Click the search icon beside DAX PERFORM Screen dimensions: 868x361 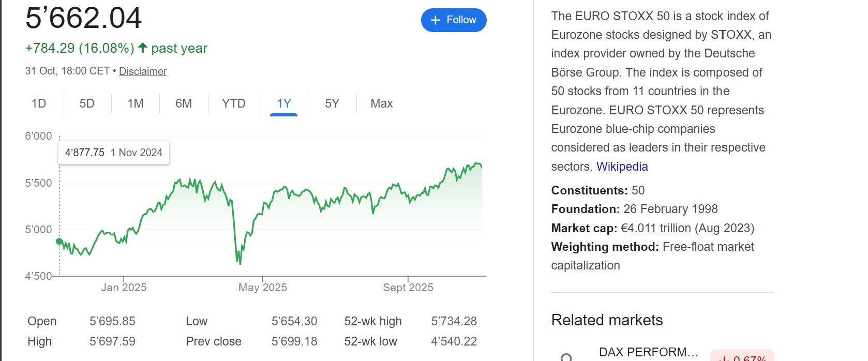566,357
